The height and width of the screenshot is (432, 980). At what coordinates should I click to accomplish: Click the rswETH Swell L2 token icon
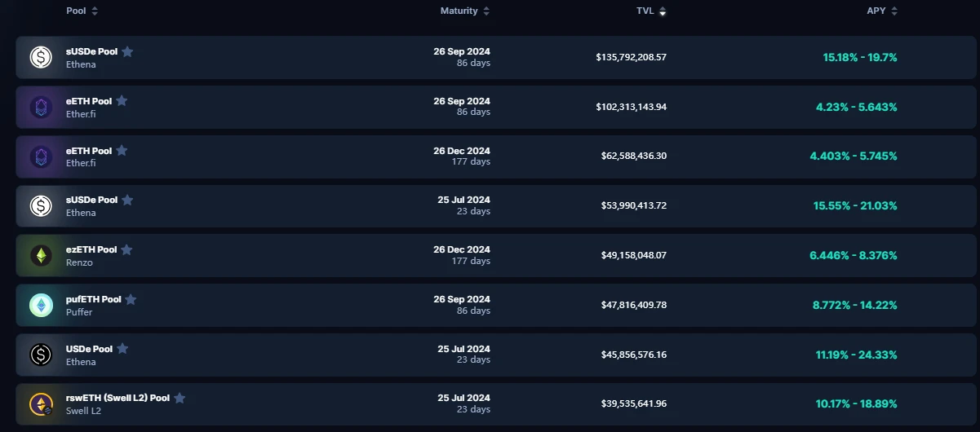click(41, 404)
